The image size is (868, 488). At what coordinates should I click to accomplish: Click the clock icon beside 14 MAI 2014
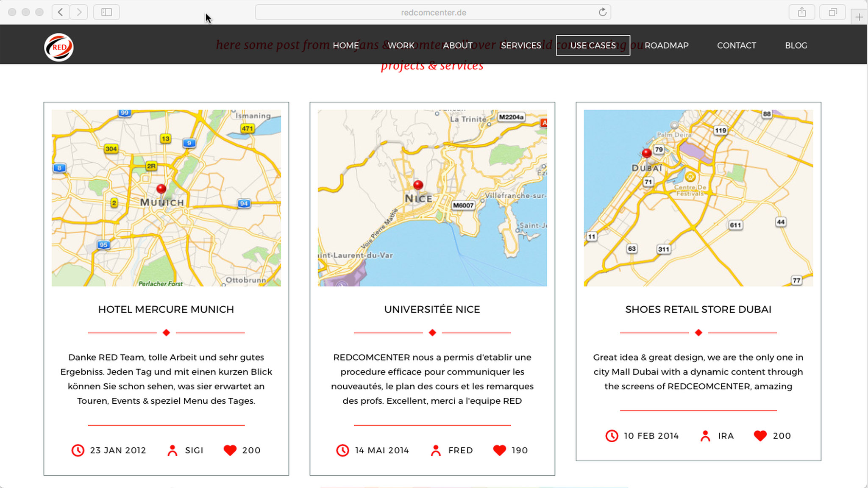342,450
